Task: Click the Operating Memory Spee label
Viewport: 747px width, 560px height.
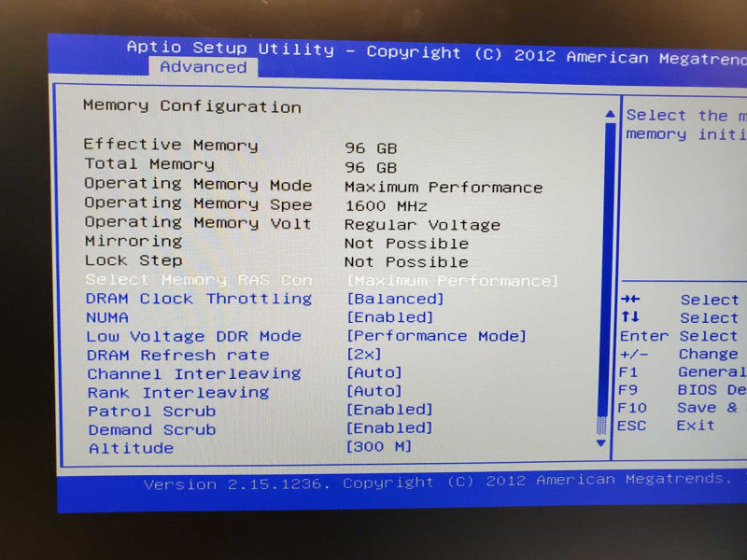Action: [x=198, y=203]
